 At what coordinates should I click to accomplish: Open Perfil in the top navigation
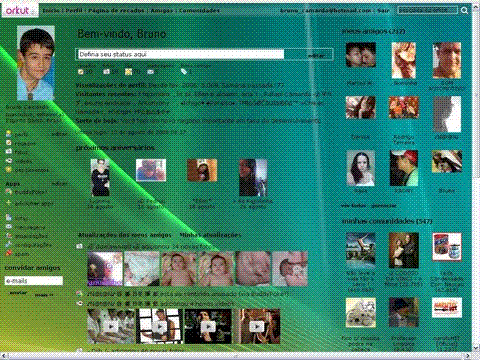tap(74, 11)
